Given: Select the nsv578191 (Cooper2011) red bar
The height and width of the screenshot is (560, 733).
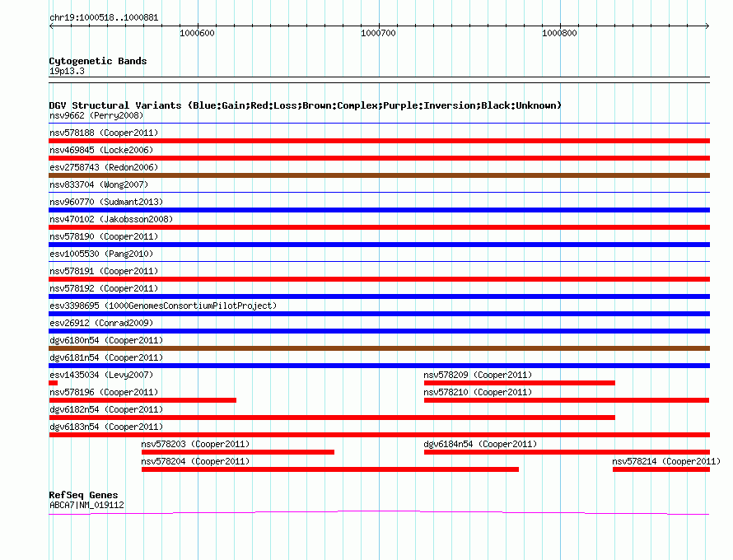Looking at the screenshot, I should tap(379, 279).
